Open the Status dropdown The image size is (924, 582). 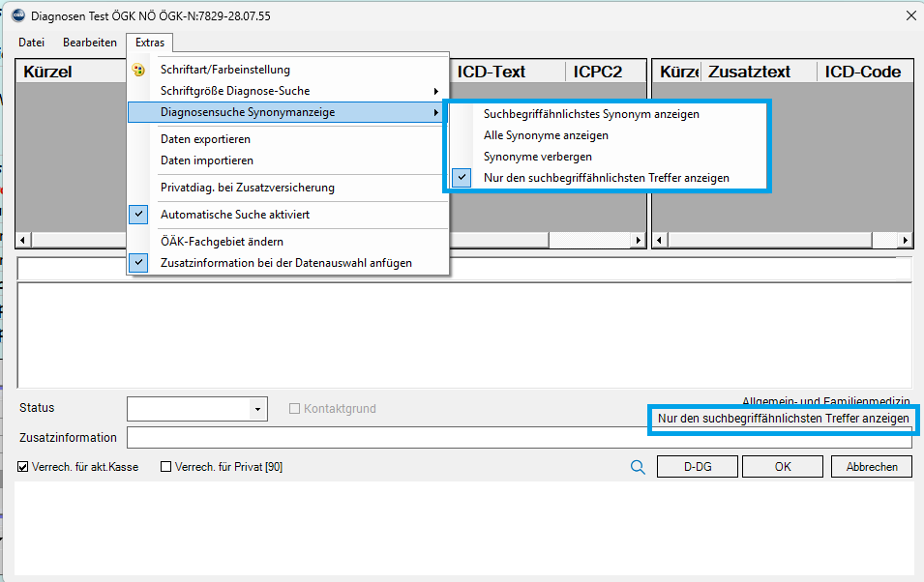tap(257, 409)
